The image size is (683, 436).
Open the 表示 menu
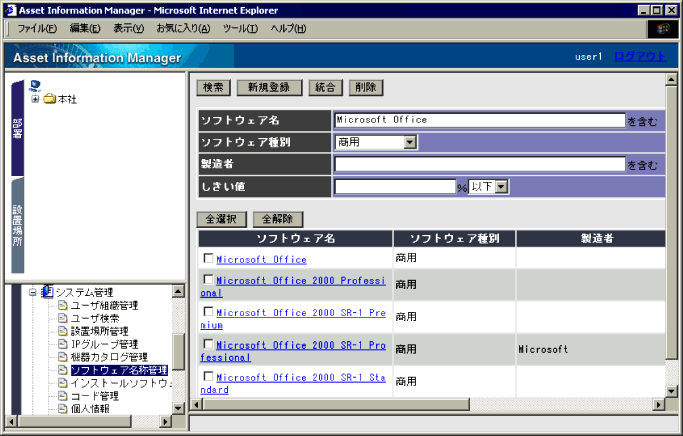(128, 29)
